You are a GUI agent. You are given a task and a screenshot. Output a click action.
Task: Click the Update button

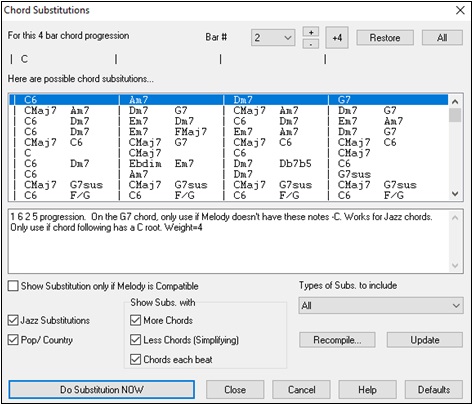425,340
